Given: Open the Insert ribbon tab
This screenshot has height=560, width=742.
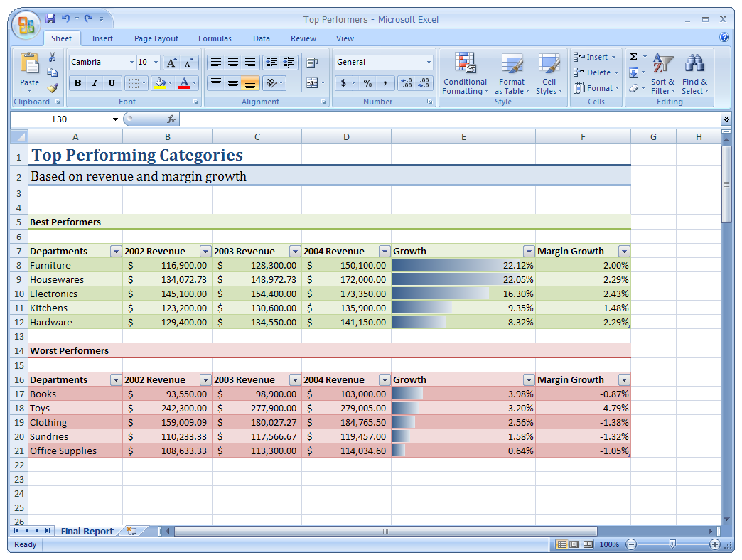Looking at the screenshot, I should pyautogui.click(x=102, y=38).
